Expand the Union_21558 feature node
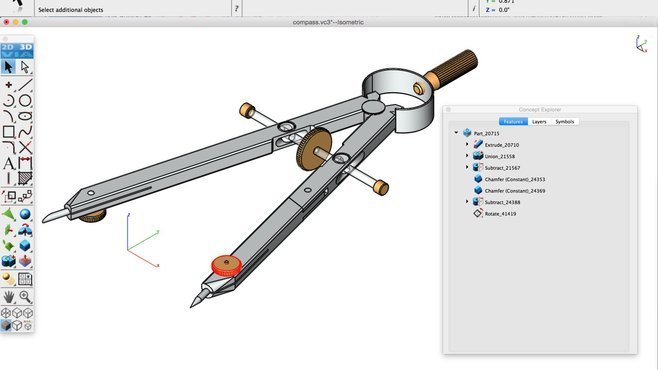658x370 pixels. [x=467, y=156]
